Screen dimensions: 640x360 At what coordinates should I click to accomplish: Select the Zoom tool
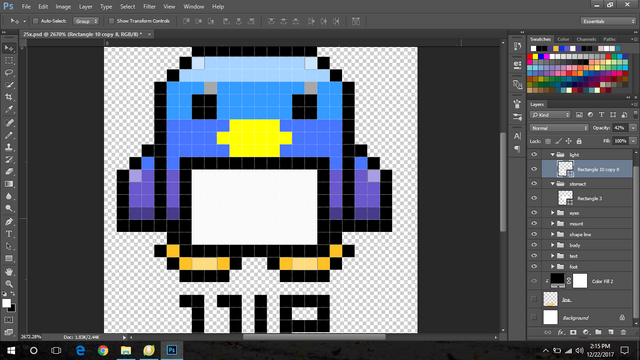coord(9,284)
